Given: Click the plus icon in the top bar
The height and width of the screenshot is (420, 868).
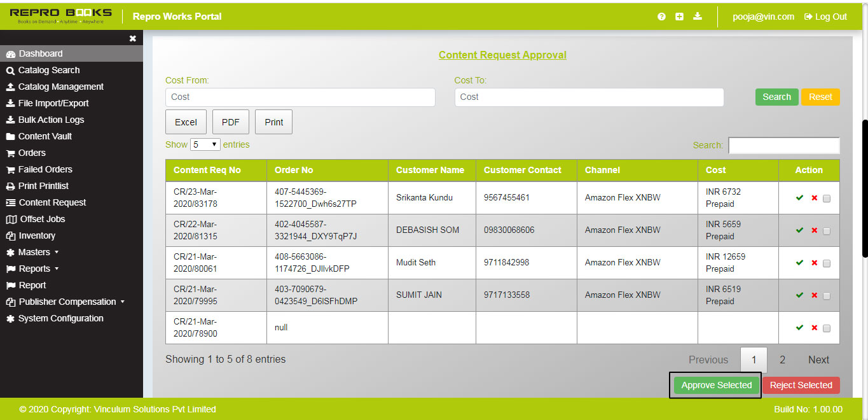Looking at the screenshot, I should coord(679,17).
